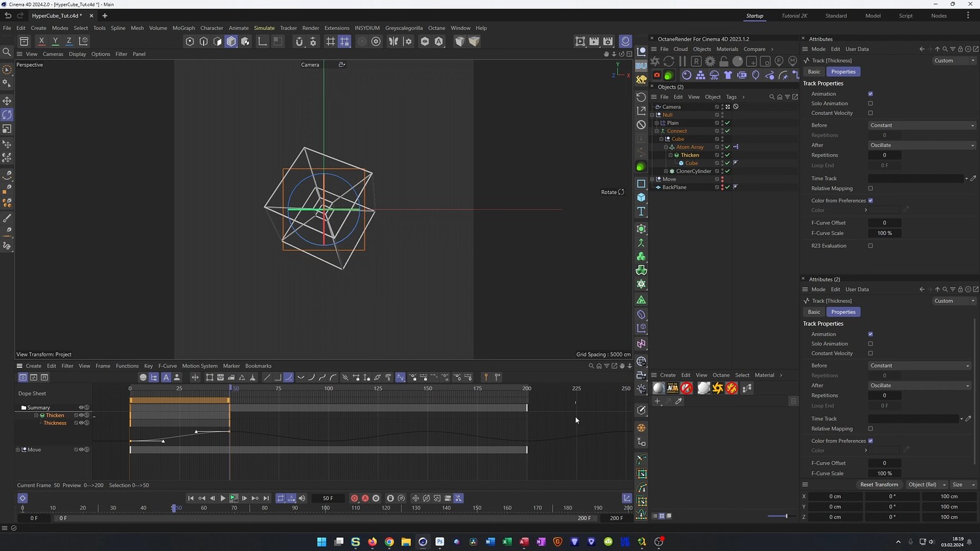Jump to the end of the animation

coord(266,498)
